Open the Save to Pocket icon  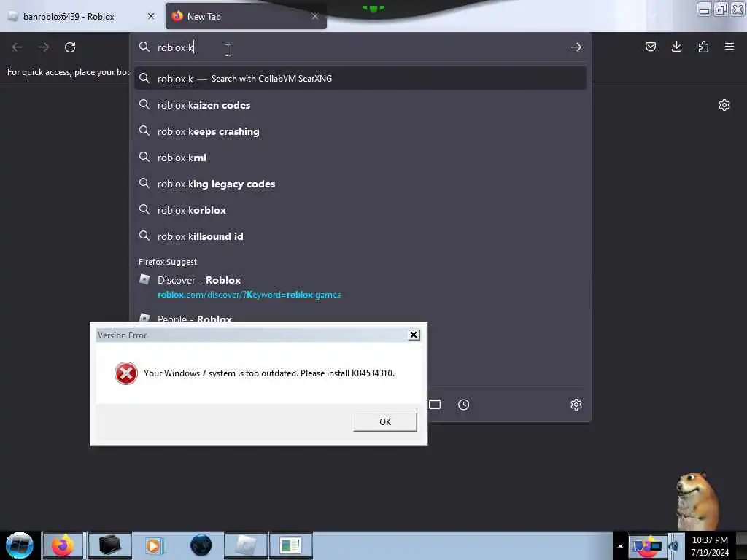tap(650, 47)
